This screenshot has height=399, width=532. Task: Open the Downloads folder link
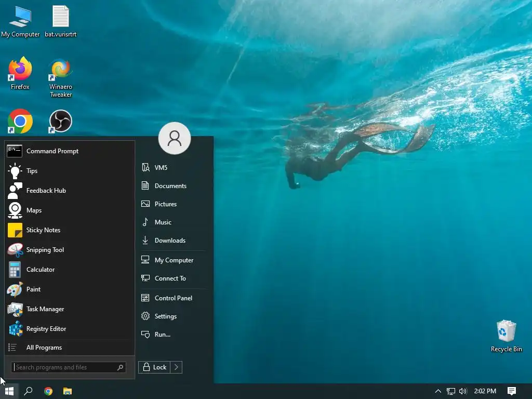click(x=172, y=240)
